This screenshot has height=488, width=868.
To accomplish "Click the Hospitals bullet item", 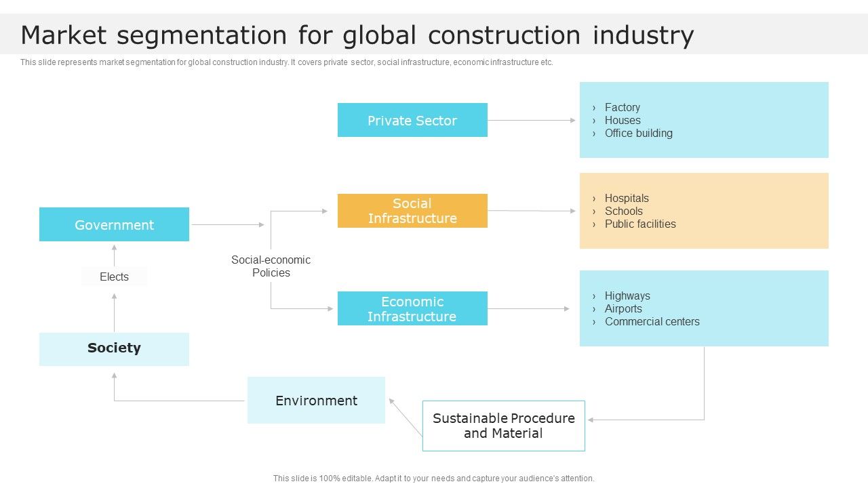I will click(626, 198).
